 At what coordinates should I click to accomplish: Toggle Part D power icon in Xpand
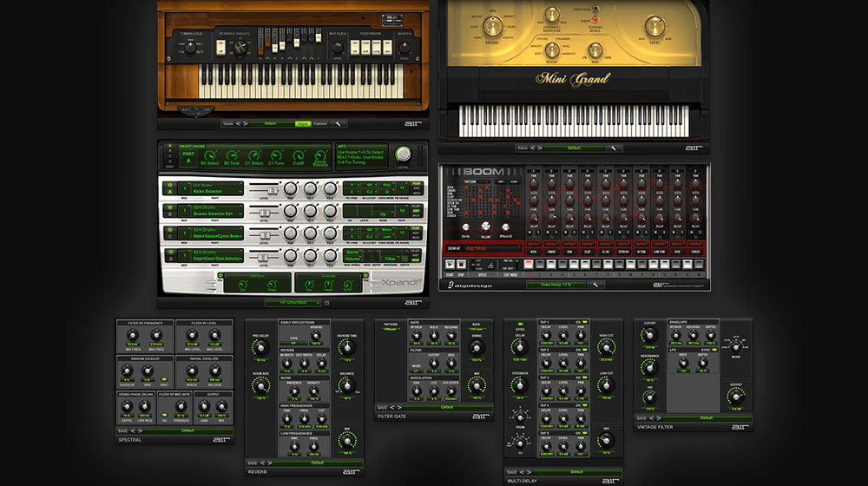point(170,253)
